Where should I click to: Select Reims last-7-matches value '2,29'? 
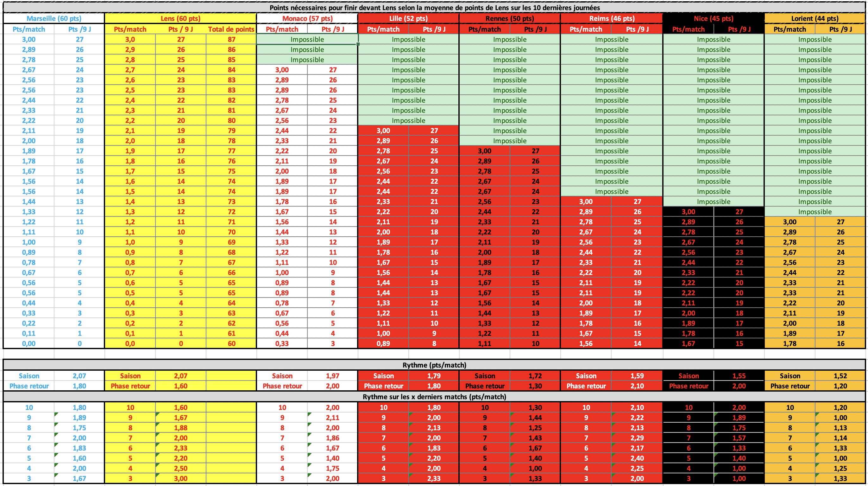coord(637,438)
